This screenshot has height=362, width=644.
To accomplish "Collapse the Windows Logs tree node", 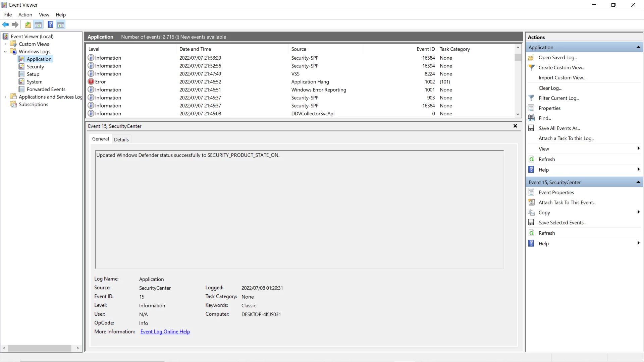I will tap(5, 52).
